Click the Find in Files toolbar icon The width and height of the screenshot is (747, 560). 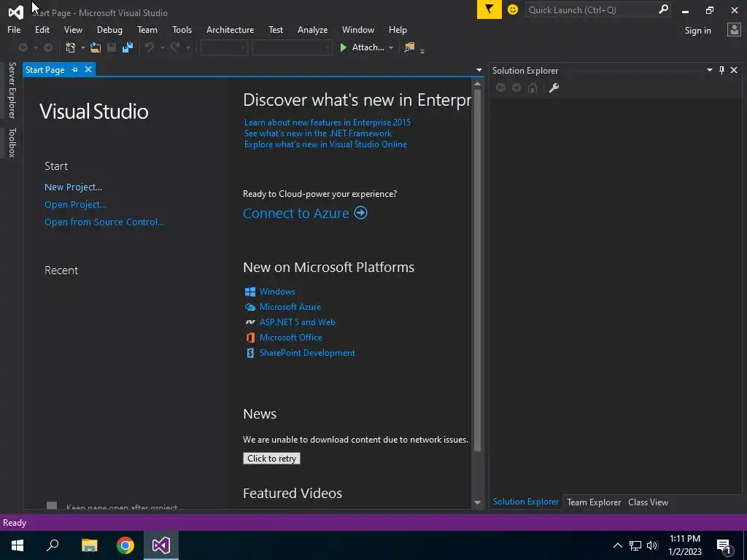tap(409, 47)
